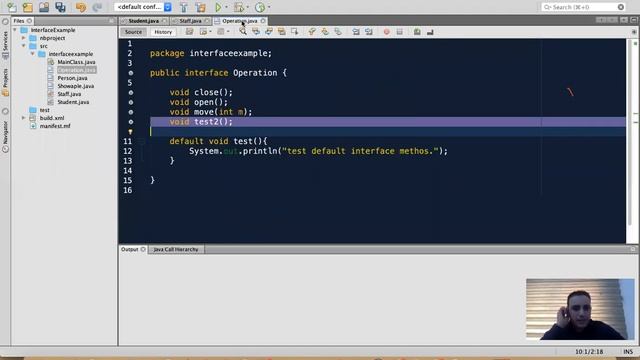Select the test folder in the tree

pyautogui.click(x=44, y=110)
